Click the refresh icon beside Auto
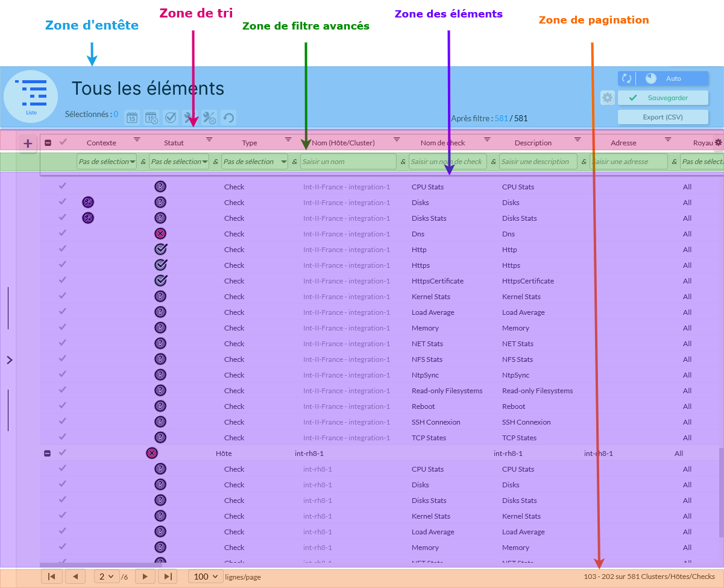 click(627, 78)
